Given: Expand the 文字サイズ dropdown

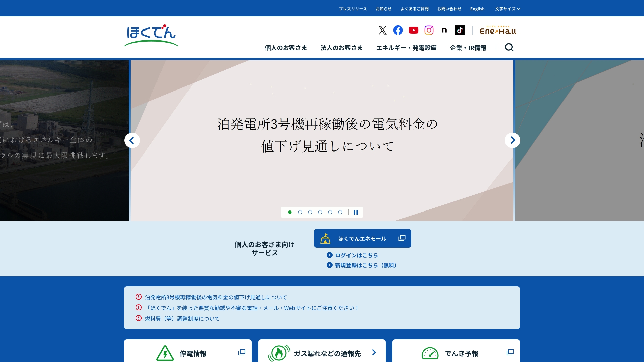Looking at the screenshot, I should click(x=507, y=9).
